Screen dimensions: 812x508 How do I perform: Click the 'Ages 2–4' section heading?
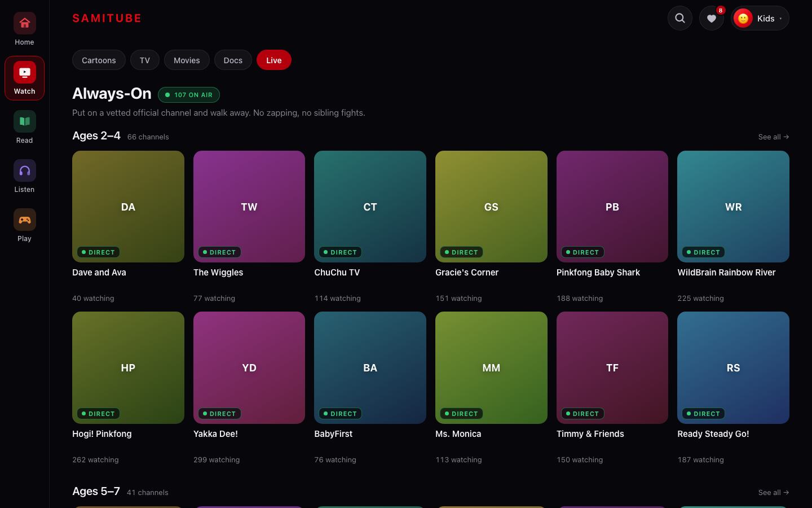[96, 135]
